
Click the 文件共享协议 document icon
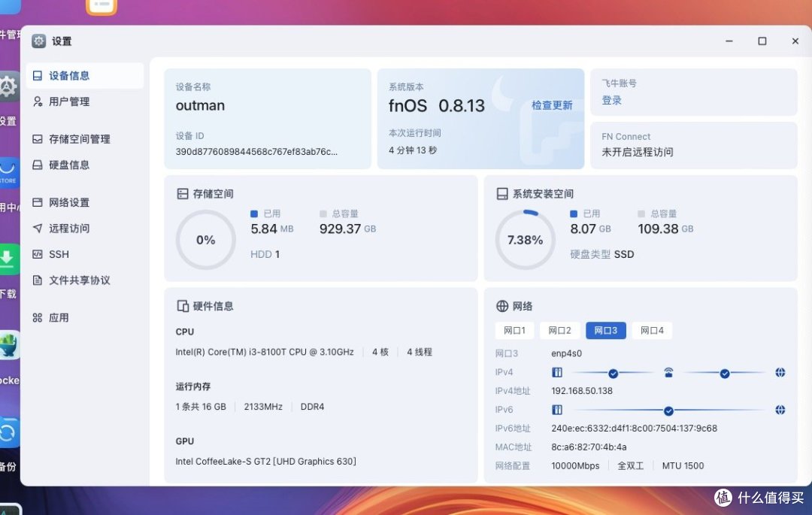[x=38, y=280]
